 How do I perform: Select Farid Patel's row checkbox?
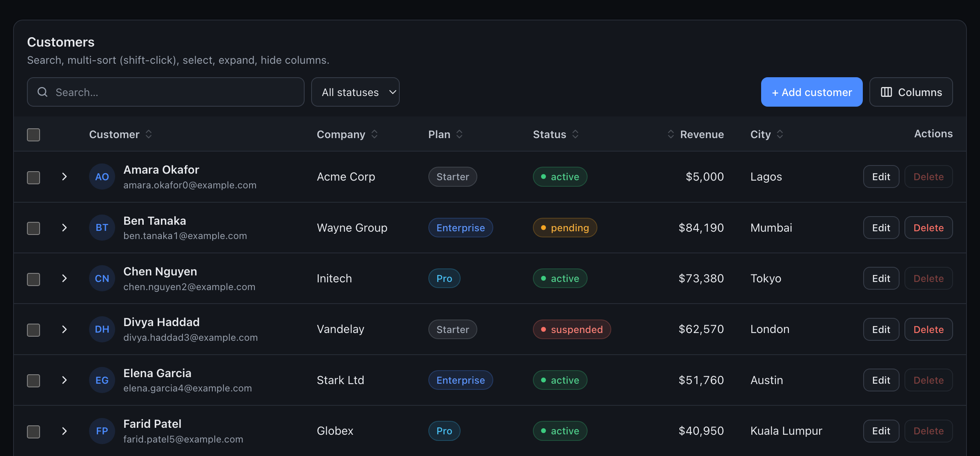point(33,432)
